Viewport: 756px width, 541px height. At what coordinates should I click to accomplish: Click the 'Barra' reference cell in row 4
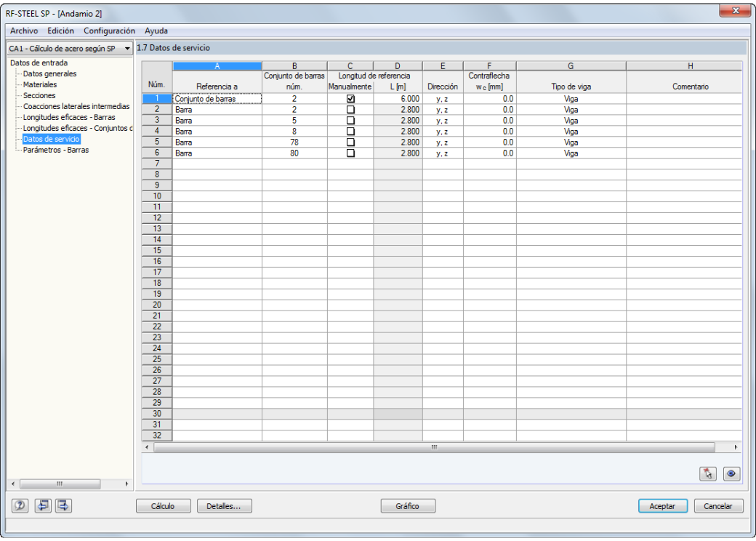click(x=217, y=132)
